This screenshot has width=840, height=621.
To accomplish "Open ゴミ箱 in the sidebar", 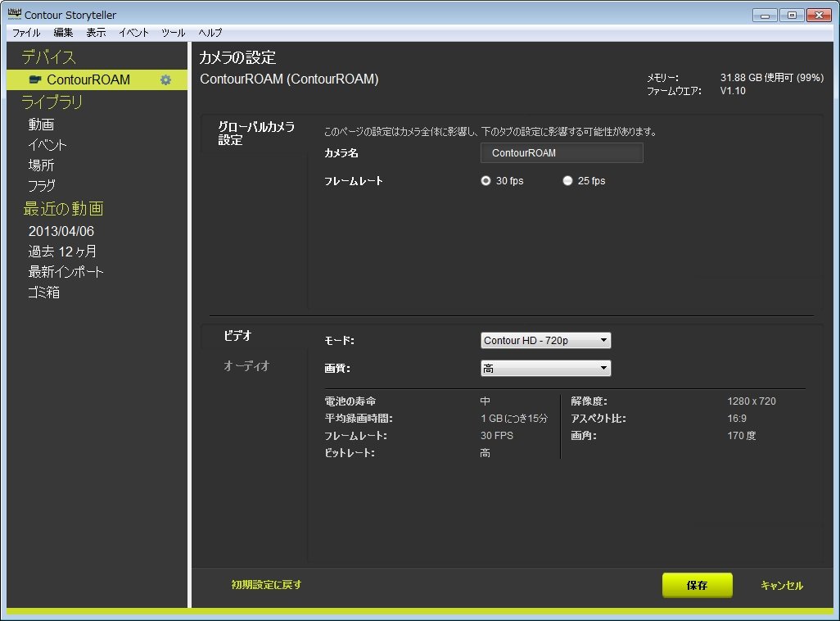I will [x=44, y=292].
